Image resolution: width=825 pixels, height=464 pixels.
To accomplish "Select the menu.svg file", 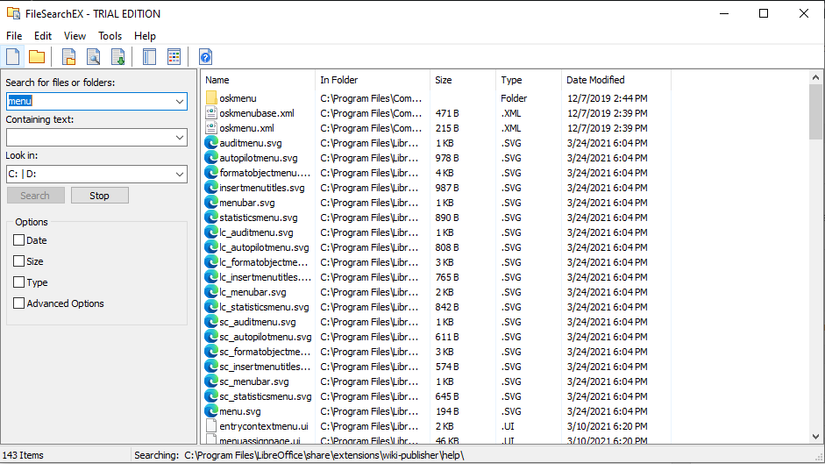I will 240,411.
